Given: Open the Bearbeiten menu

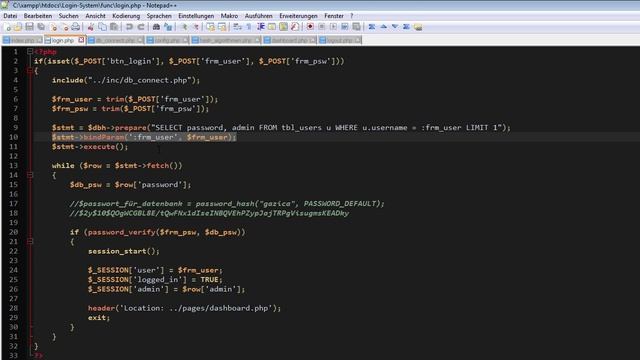Looking at the screenshot, I should click(38, 16).
